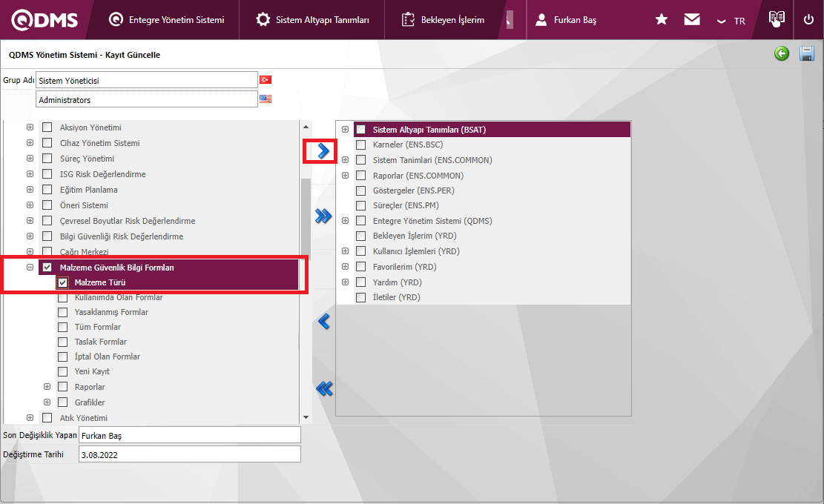Image resolution: width=824 pixels, height=504 pixels.
Task: Select Favorilerim (YRD) in right list
Action: (405, 267)
